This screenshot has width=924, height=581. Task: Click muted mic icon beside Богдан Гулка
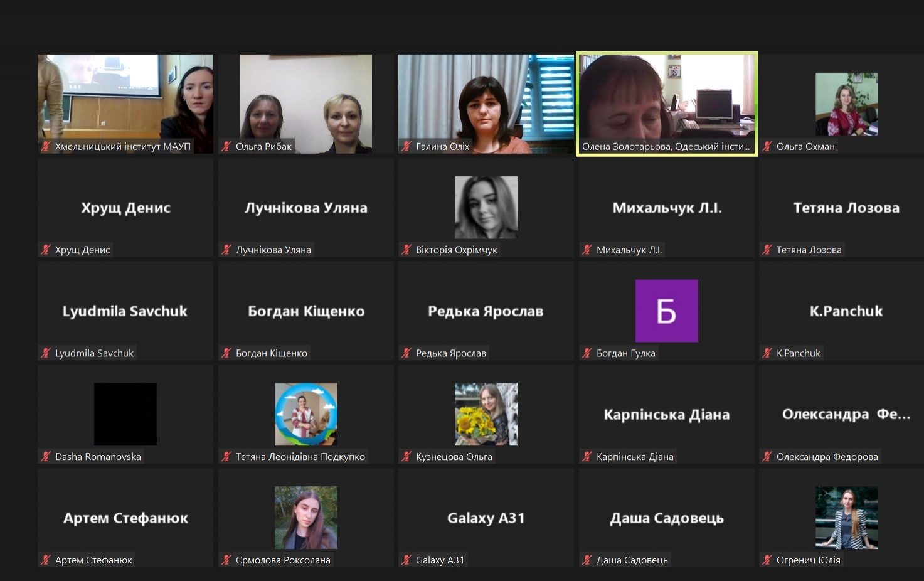(587, 353)
